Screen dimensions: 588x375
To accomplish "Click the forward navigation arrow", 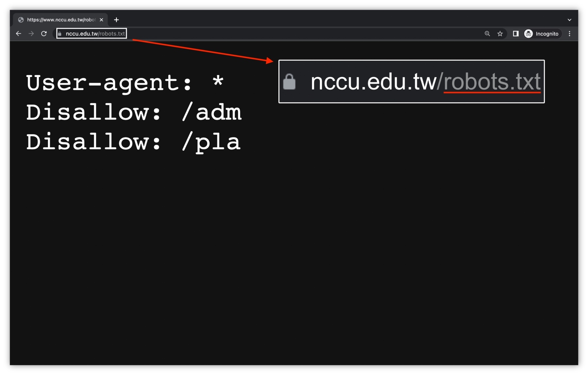I will pos(31,33).
